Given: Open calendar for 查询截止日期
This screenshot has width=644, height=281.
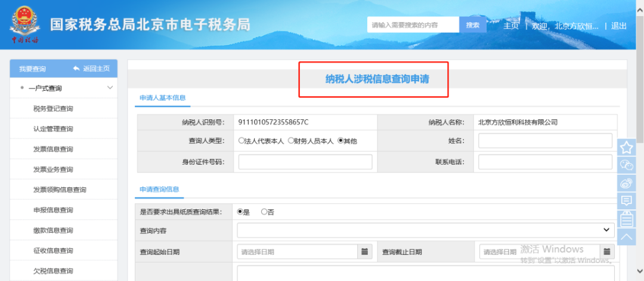Looking at the screenshot, I should pos(607,251).
